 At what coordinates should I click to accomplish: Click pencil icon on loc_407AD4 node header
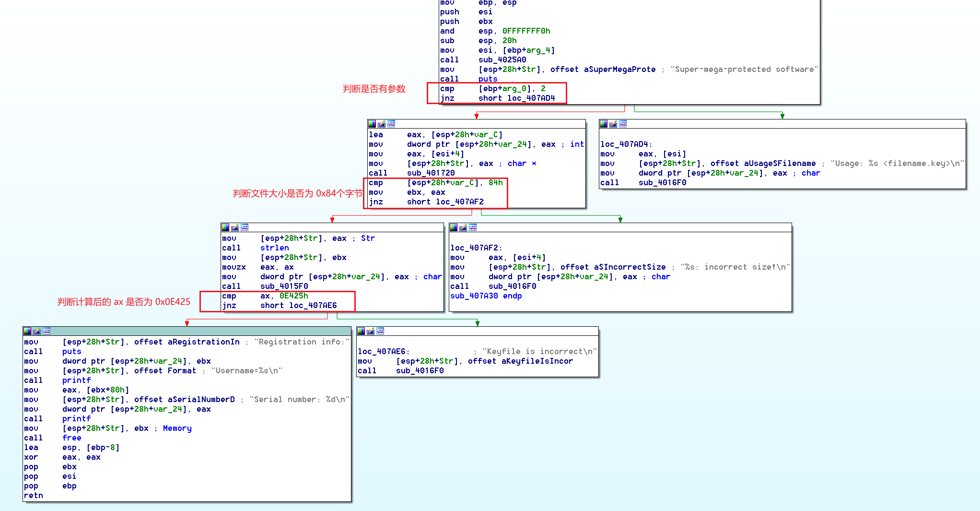[613, 124]
